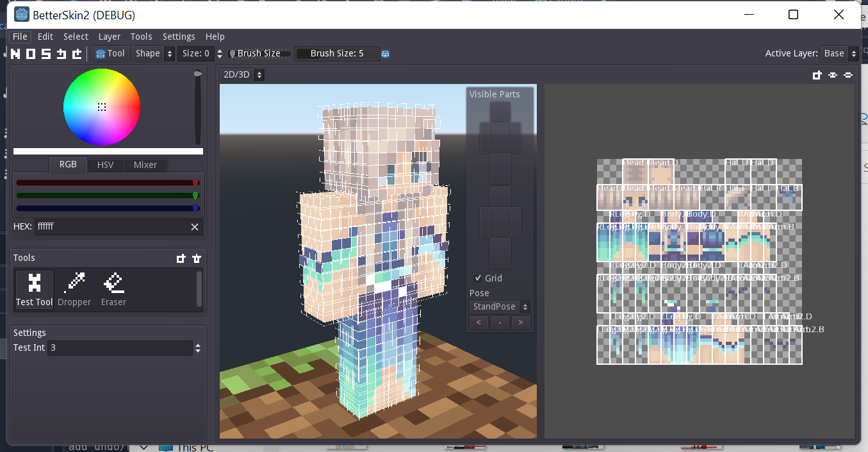Click the middle icon above the UV view
The image size is (868, 452).
pos(833,75)
